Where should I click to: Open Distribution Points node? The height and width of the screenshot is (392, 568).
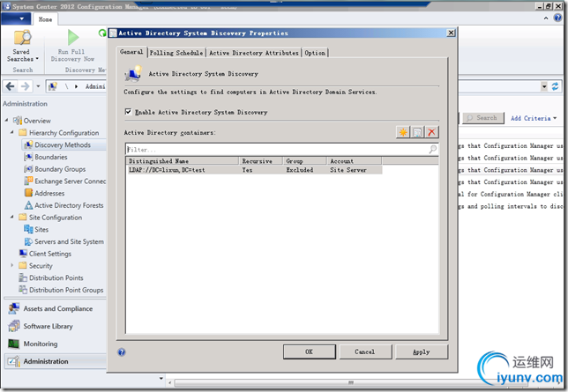56,277
